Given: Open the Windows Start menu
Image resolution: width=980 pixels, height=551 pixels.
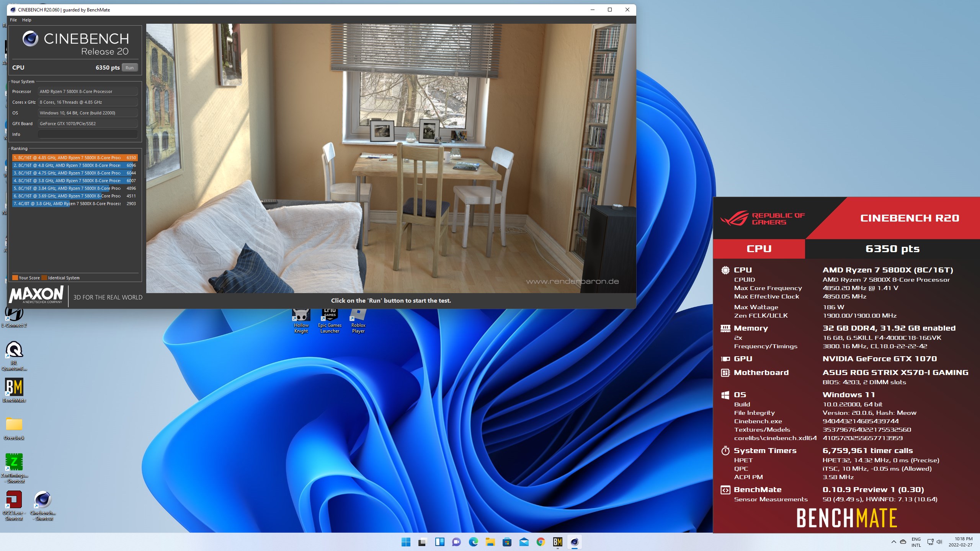Looking at the screenshot, I should pyautogui.click(x=406, y=542).
